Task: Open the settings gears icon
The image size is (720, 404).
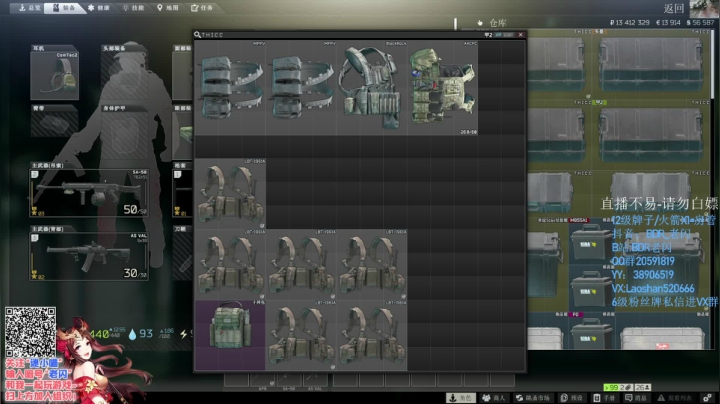Action: pyautogui.click(x=708, y=398)
